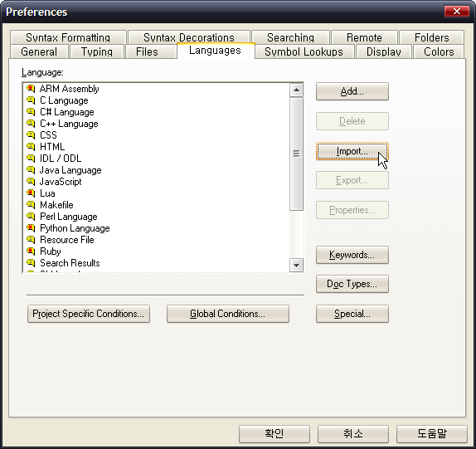476x449 pixels.
Task: Click the Perl Language row icon
Action: point(31,217)
